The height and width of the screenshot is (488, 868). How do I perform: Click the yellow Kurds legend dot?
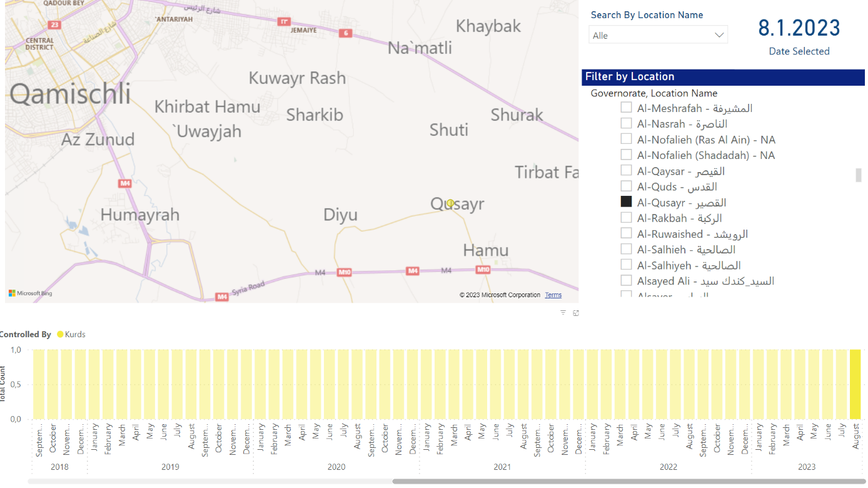61,335
